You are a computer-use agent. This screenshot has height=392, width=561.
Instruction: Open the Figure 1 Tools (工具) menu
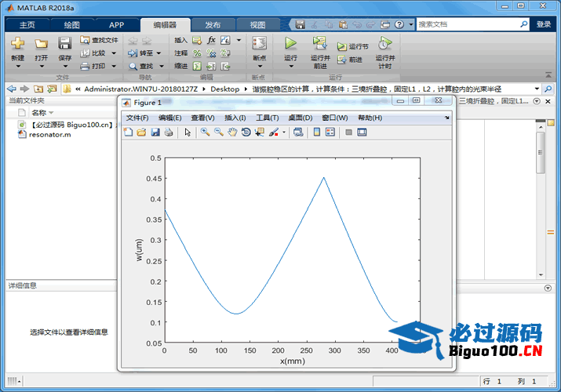tap(268, 118)
